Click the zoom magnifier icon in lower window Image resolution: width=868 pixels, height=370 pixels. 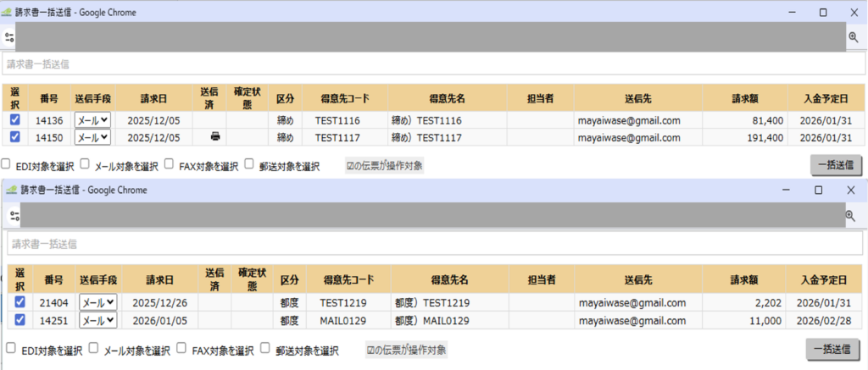[850, 216]
